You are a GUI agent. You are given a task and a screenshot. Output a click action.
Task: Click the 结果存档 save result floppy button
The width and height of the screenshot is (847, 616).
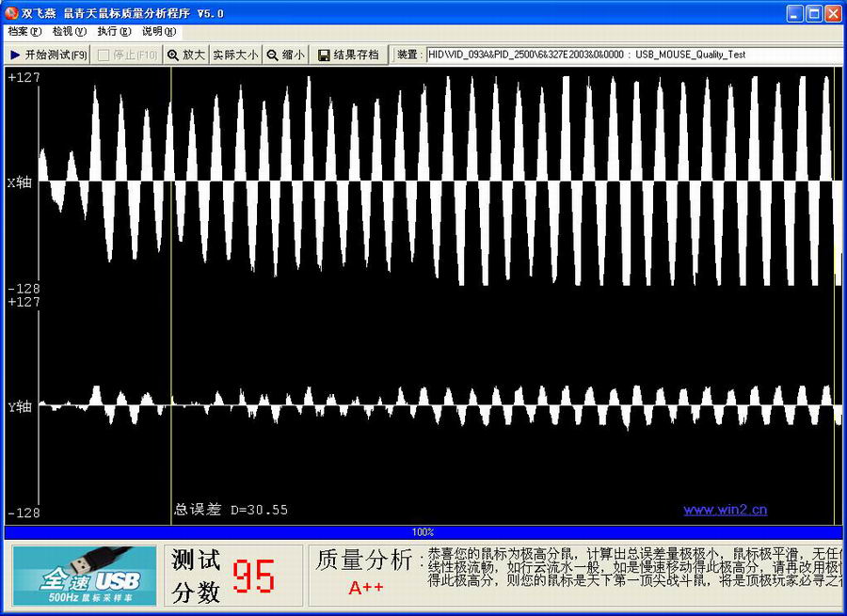click(x=348, y=55)
